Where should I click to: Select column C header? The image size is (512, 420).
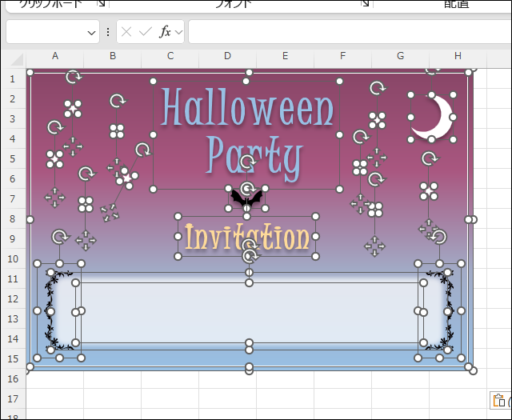click(170, 56)
